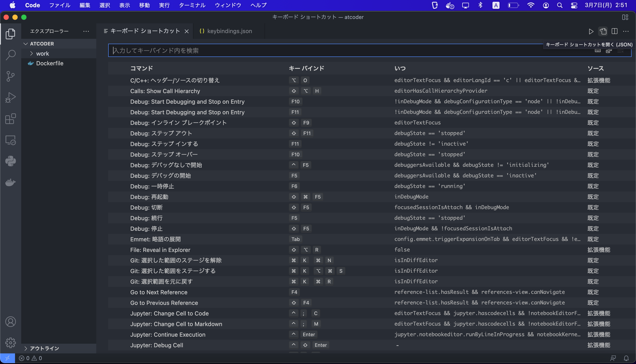Image resolution: width=636 pixels, height=364 pixels.
Task: Click the keybinding search input field
Action: (x=300, y=51)
